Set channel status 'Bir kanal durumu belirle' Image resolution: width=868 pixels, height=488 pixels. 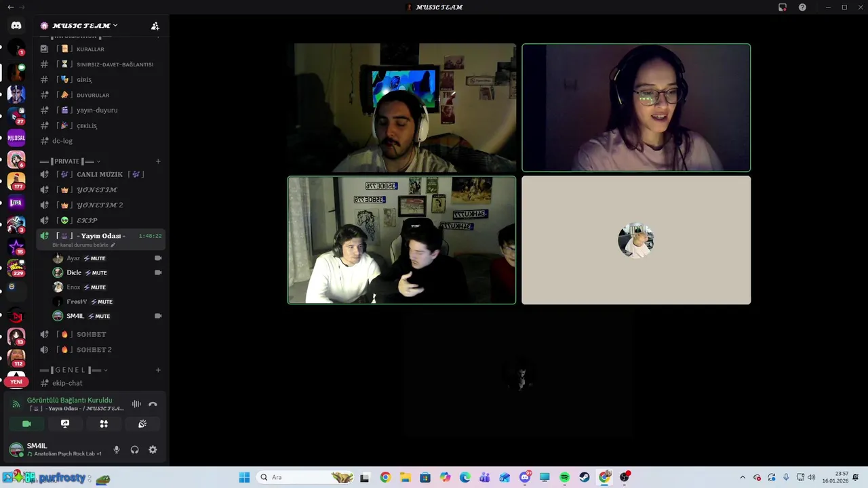tap(84, 245)
